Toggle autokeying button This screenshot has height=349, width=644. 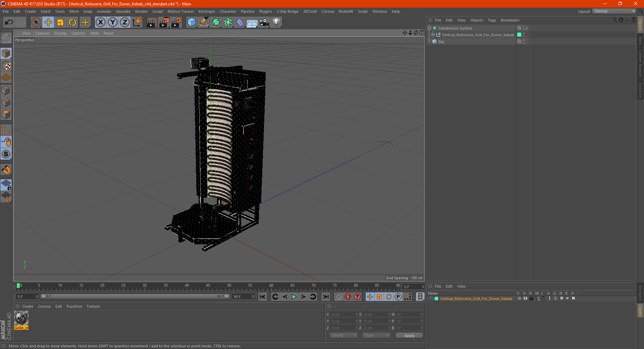click(348, 297)
